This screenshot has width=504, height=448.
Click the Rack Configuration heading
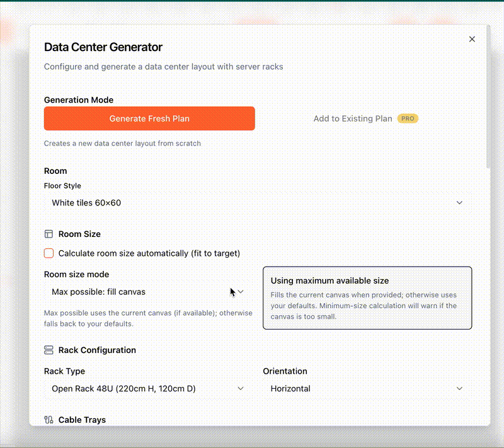tap(97, 350)
